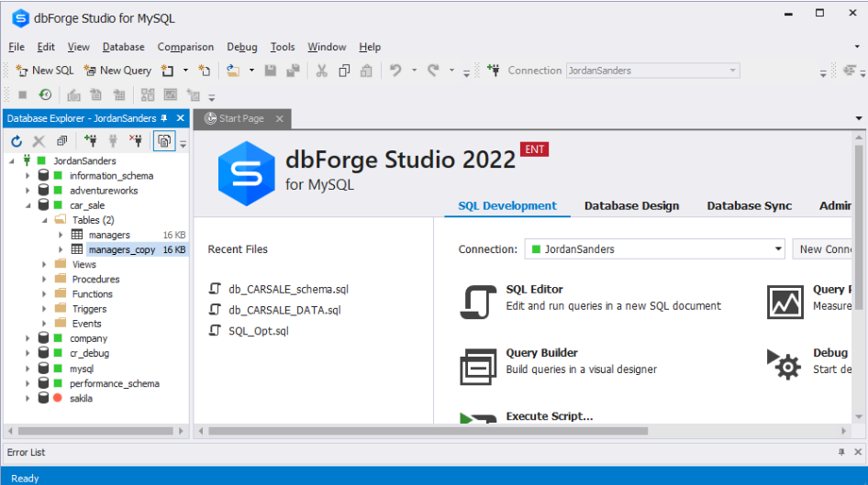This screenshot has width=868, height=485.
Task: Open the Start Page Connection combo box
Action: (654, 249)
